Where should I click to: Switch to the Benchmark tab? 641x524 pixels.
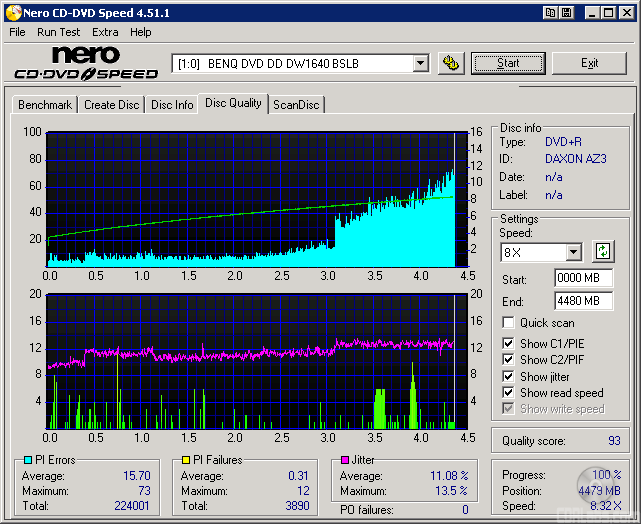click(45, 105)
